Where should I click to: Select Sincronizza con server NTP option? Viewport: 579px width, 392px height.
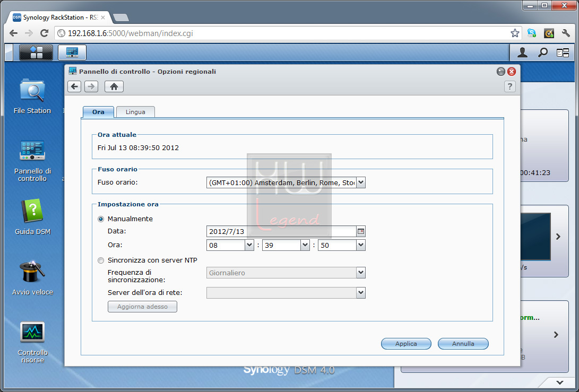click(101, 260)
